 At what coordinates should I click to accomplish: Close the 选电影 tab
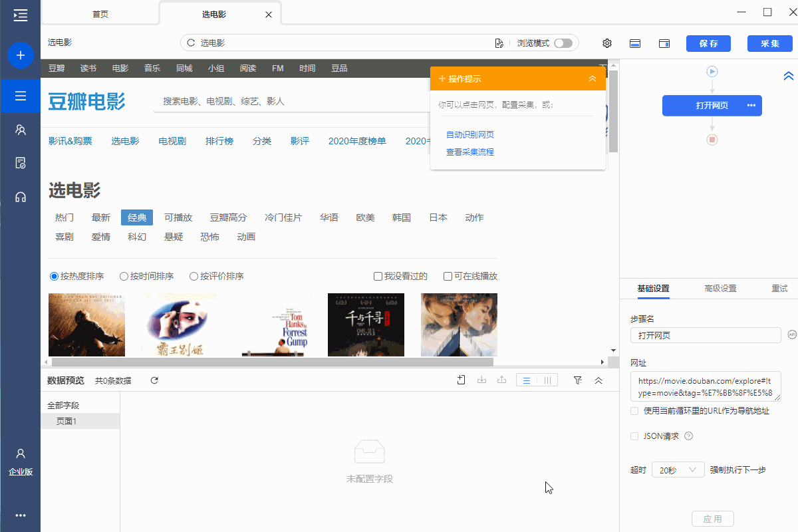click(x=269, y=15)
